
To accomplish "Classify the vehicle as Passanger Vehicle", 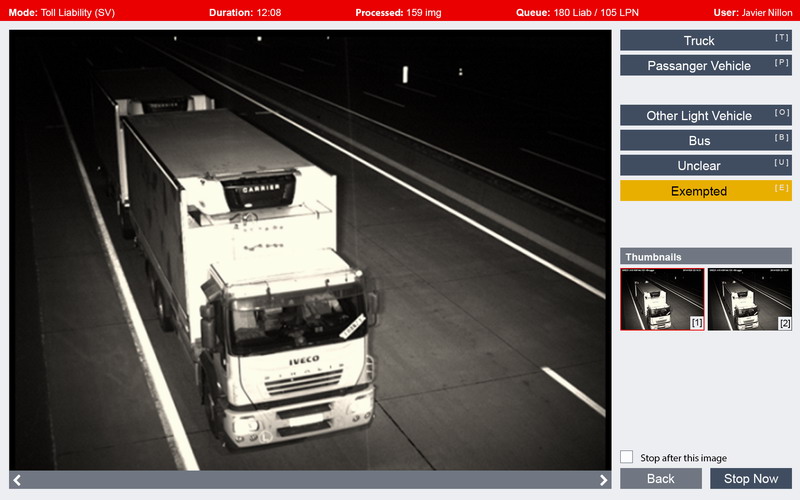I will tap(706, 65).
